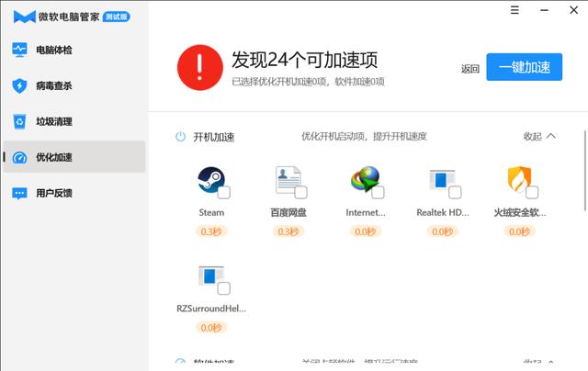Click the RZSurroundHelper startup item icon

click(211, 276)
